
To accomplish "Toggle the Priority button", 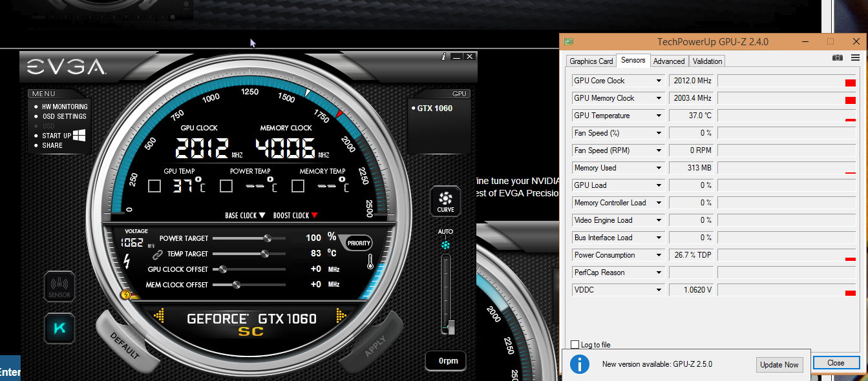I will tap(359, 243).
